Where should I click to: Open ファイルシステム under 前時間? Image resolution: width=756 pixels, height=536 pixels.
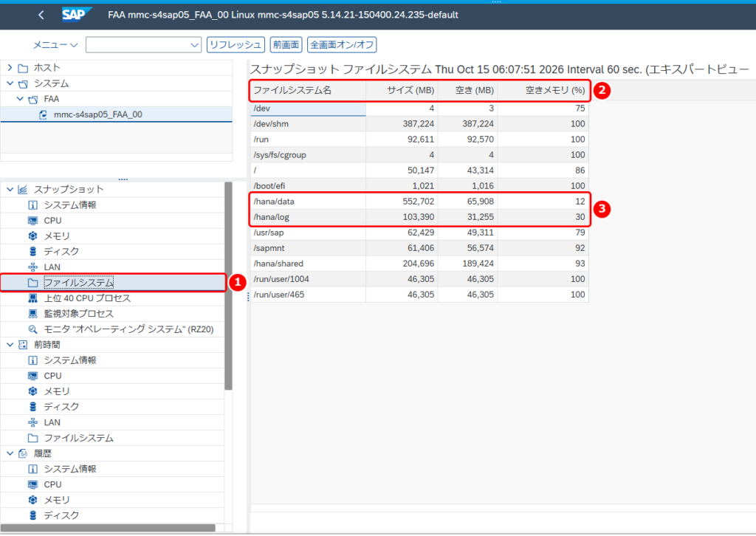pos(78,438)
